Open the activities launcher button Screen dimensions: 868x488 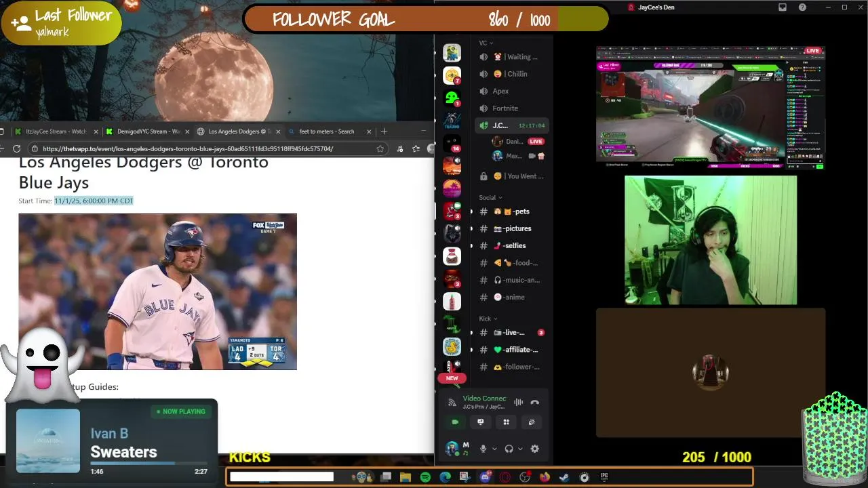point(506,422)
